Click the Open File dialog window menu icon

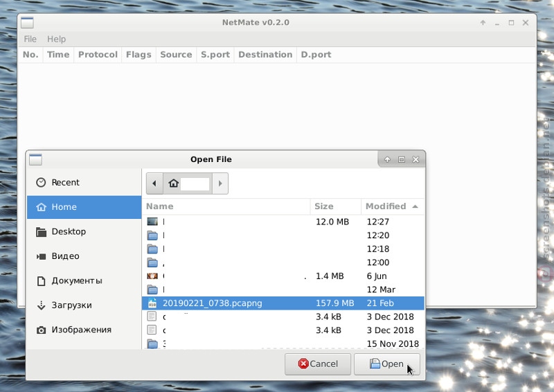tap(35, 160)
